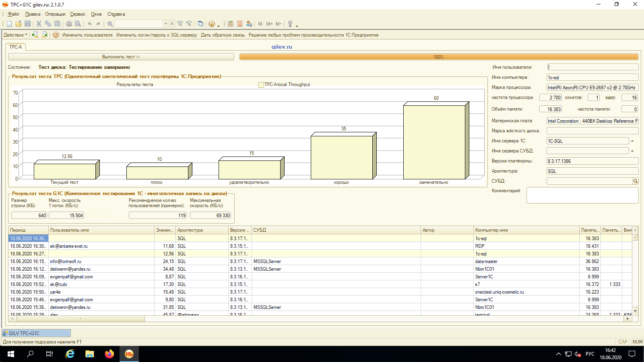
Task: Click the Период column header
Action: [29, 230]
